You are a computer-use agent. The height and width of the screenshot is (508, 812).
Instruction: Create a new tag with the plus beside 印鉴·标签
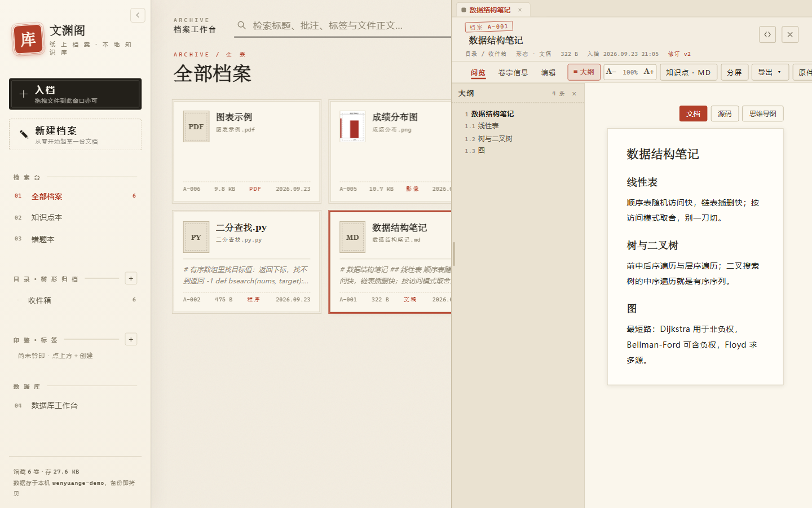[x=131, y=339]
